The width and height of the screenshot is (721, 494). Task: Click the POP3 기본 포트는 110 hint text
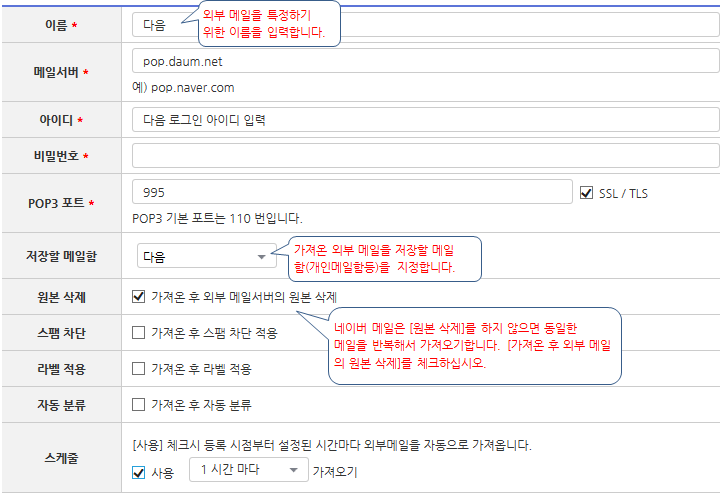(217, 218)
